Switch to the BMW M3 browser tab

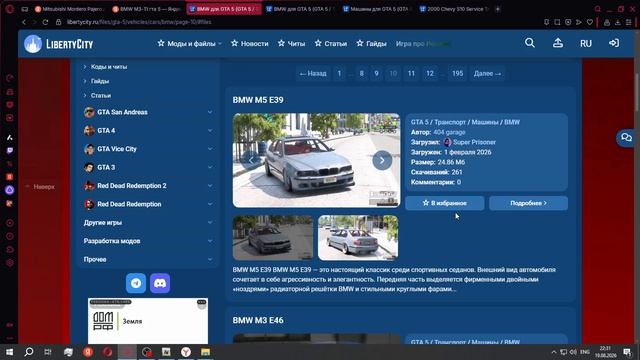(x=146, y=9)
